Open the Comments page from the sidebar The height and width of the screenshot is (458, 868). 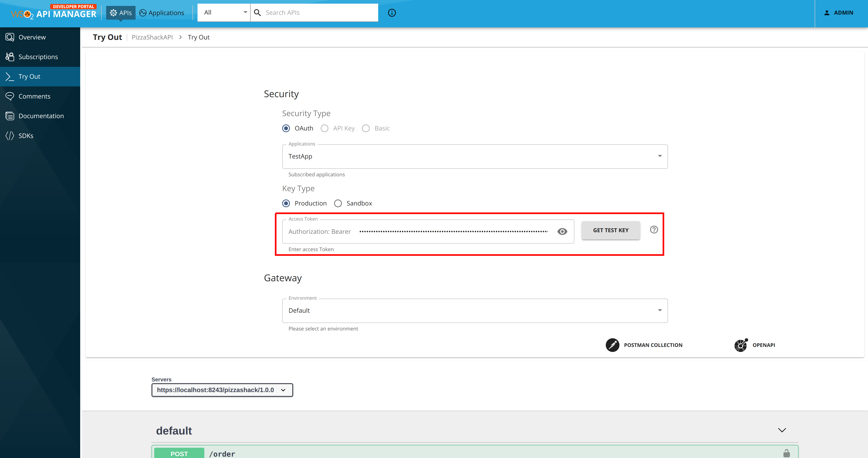(34, 96)
